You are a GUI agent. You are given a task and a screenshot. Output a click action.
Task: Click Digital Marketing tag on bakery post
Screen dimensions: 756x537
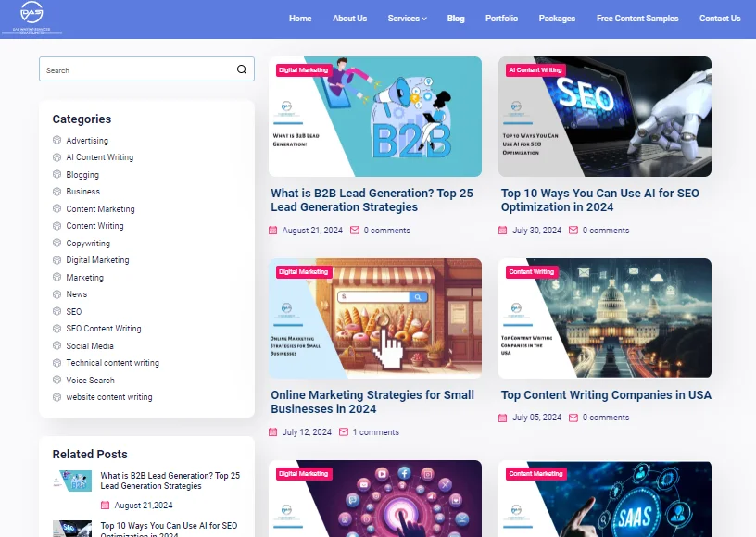pos(303,271)
